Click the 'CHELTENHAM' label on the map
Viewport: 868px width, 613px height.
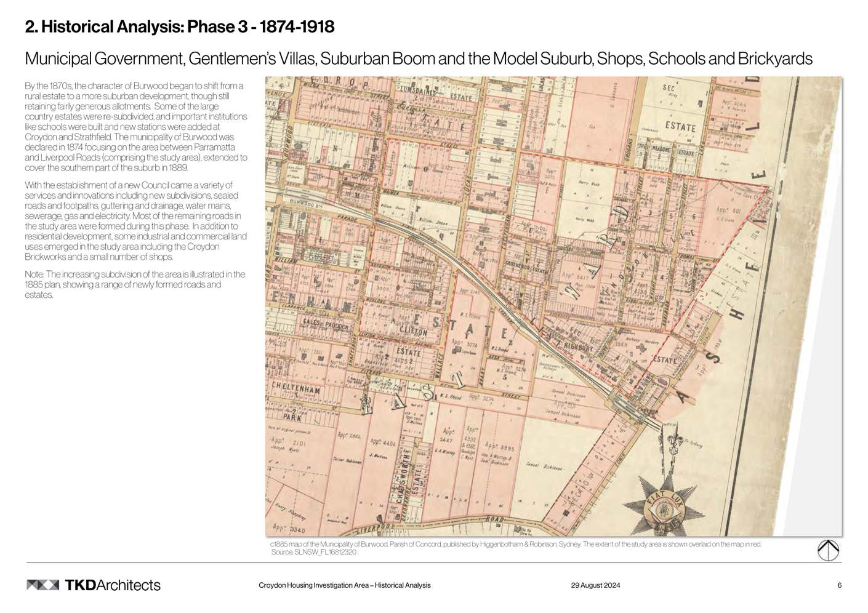coord(296,390)
